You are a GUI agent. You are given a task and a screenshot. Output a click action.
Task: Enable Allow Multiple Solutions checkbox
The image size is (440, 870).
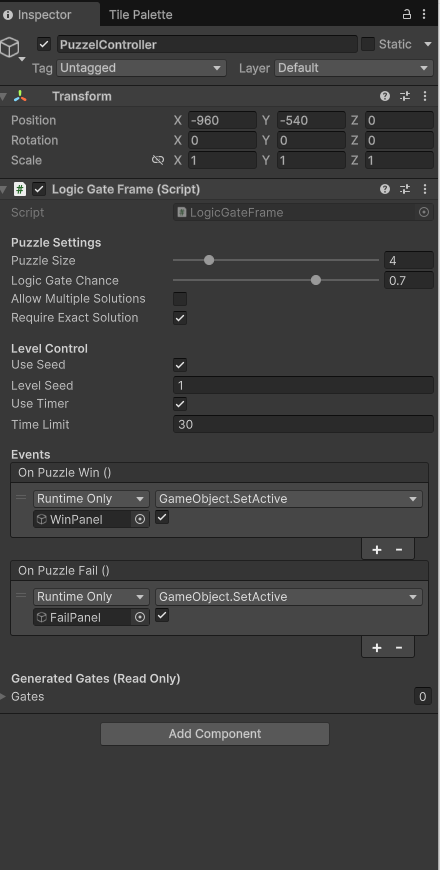180,299
